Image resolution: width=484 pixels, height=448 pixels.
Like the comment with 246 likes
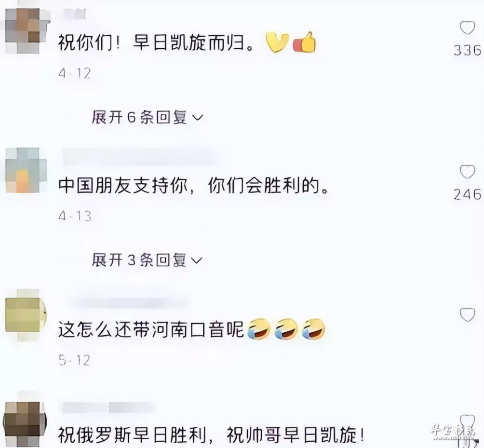tap(467, 172)
